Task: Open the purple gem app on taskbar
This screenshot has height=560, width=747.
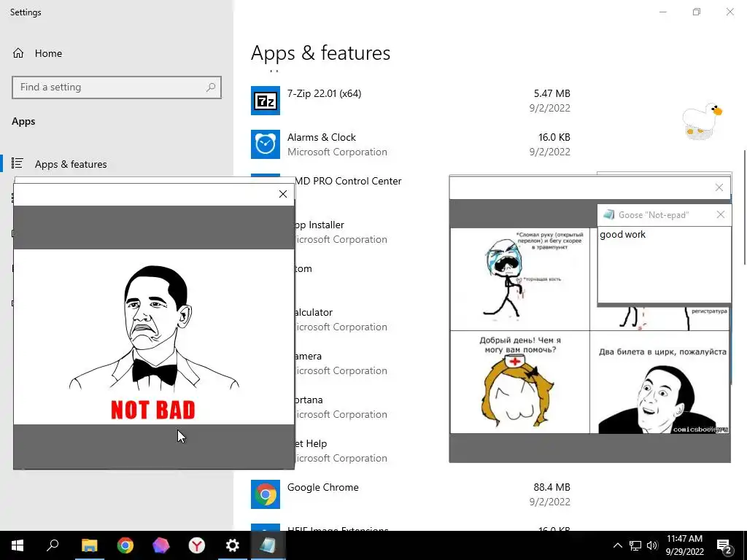Action: click(x=161, y=545)
